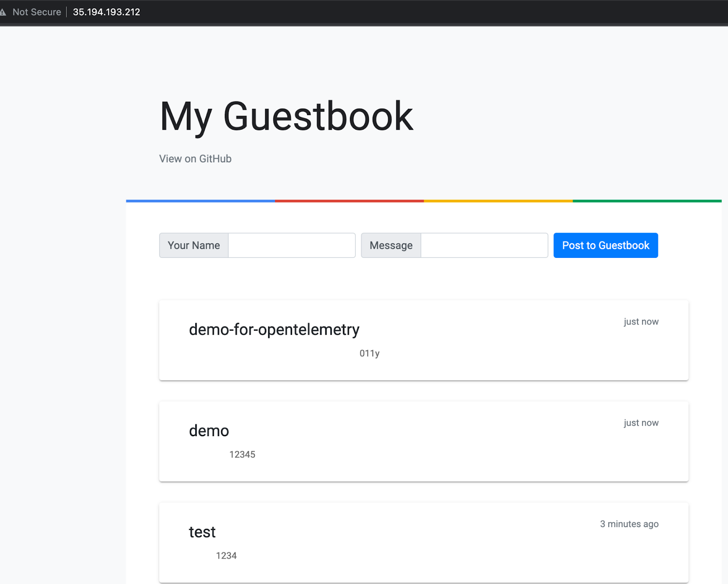728x584 pixels.
Task: Select the 35.194.193.212 address text
Action: pyautogui.click(x=106, y=12)
